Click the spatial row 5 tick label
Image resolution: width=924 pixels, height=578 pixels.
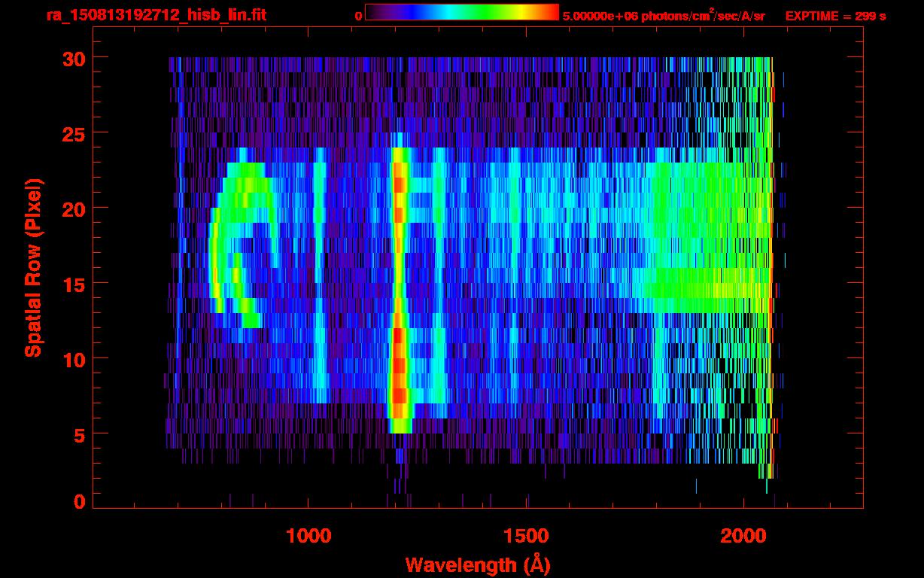[78, 434]
